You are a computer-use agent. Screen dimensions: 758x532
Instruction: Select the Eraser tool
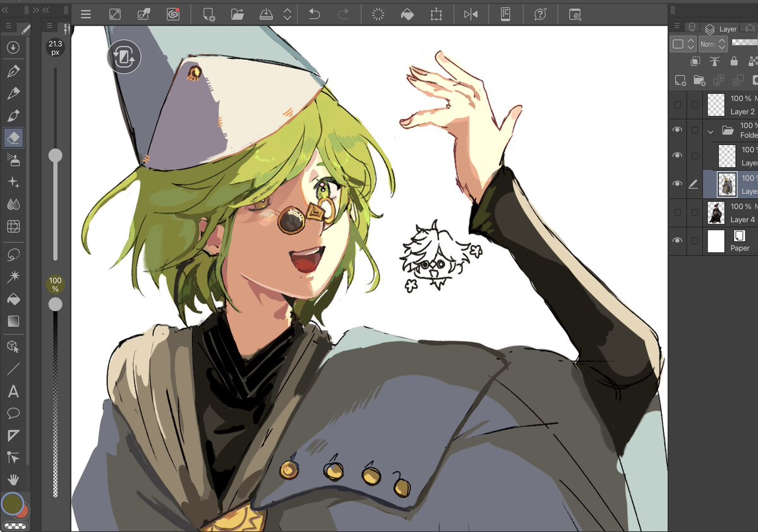[x=13, y=138]
